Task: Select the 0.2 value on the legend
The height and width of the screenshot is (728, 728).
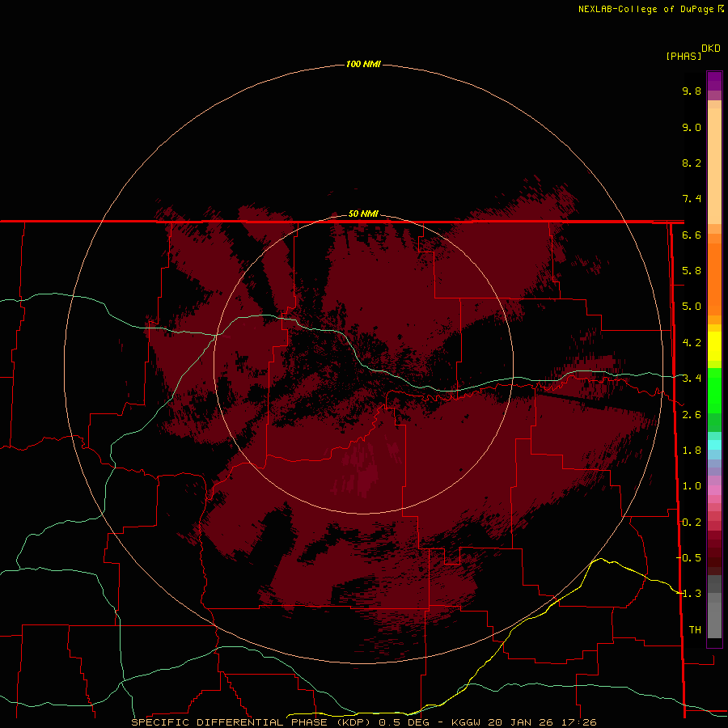Action: [692, 523]
